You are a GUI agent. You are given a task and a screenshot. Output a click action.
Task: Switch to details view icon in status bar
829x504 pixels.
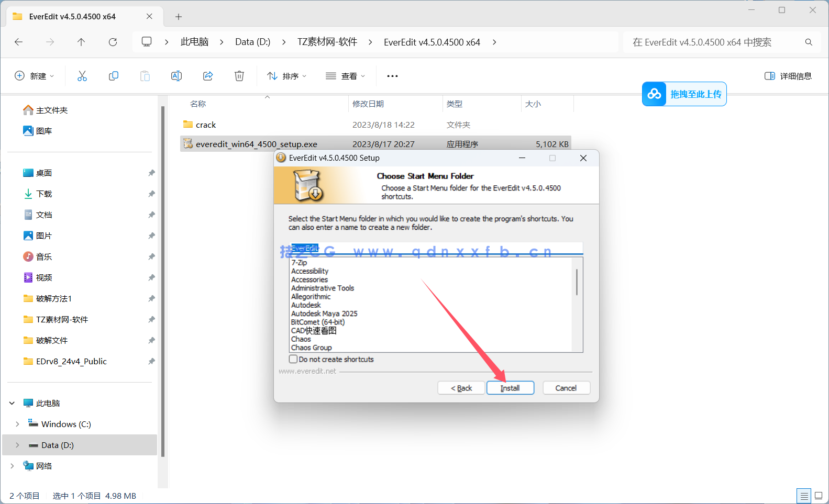click(804, 496)
